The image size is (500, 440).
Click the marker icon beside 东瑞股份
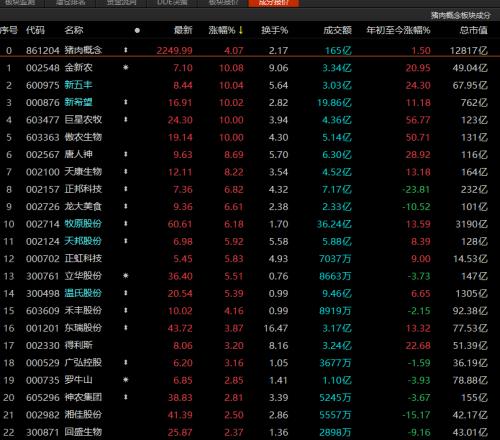126,328
